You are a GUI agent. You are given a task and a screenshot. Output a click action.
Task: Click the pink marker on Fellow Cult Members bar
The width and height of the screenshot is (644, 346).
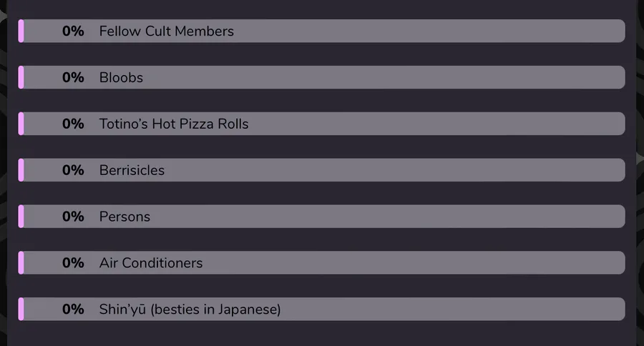pyautogui.click(x=21, y=31)
